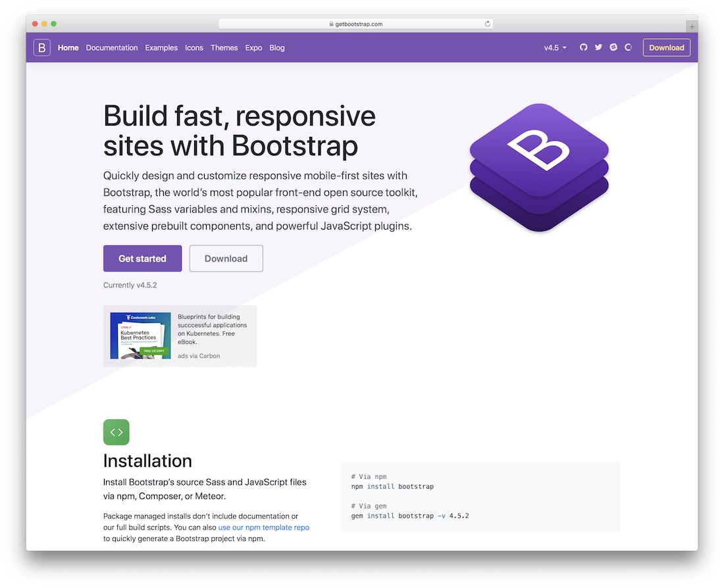The width and height of the screenshot is (724, 588).
Task: Click the 'npm install bootstrap' code line
Action: point(392,487)
